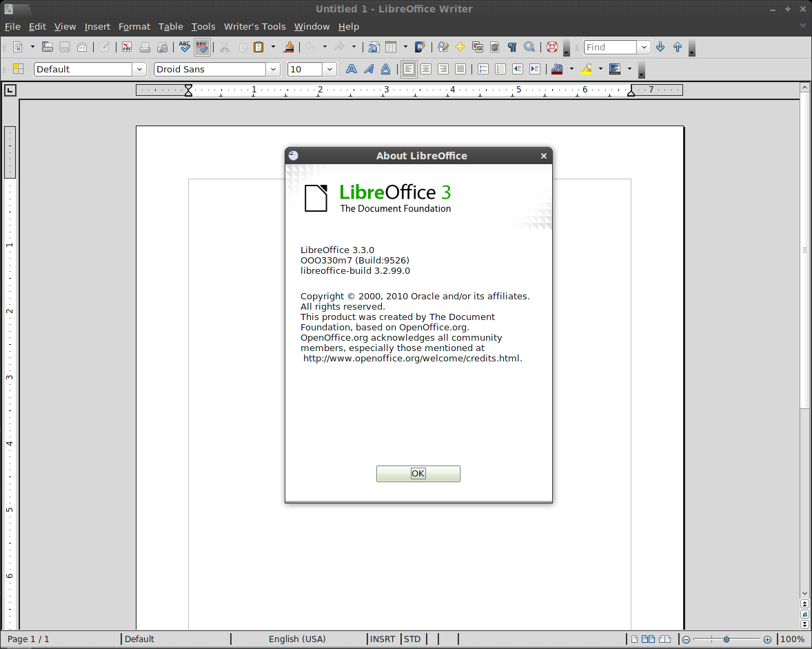Screen dimensions: 812x649
Task: Select single-page view in status bar
Action: point(633,639)
